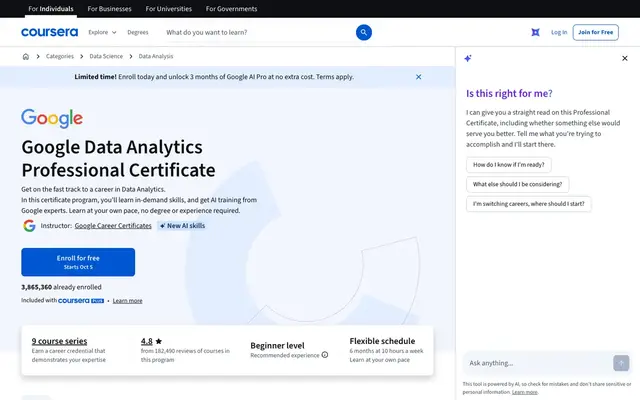Open Google Career Certificates instructor link
The image size is (640, 400).
tap(113, 226)
